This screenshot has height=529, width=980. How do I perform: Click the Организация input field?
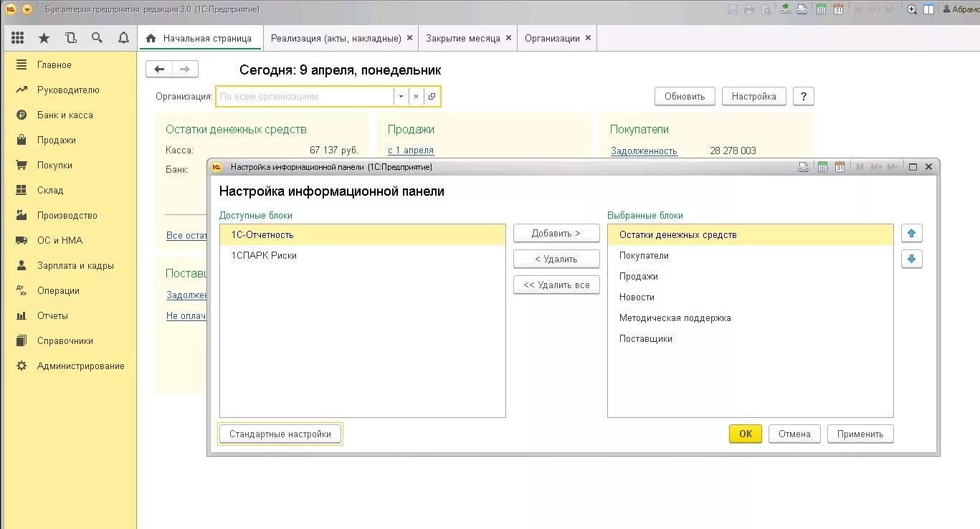305,96
